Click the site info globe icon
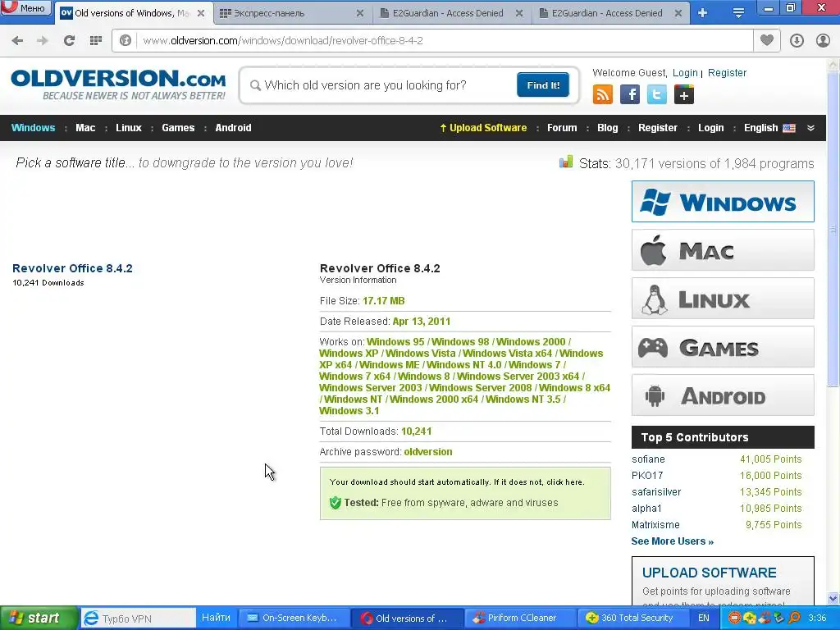840x630 pixels. [126, 40]
